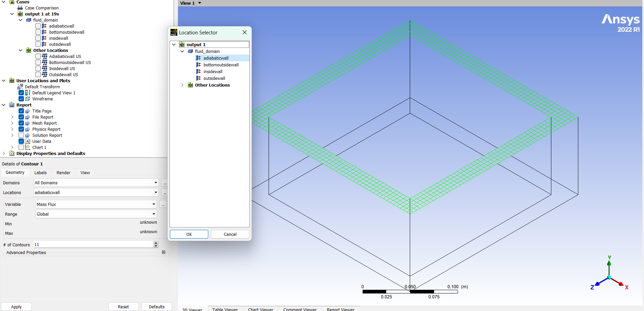The image size is (644, 311).
Task: Open the Variable dropdown showing Mass Flux
Action: tap(154, 204)
